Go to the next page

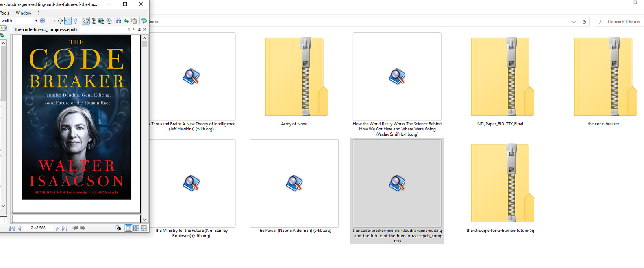click(x=57, y=228)
